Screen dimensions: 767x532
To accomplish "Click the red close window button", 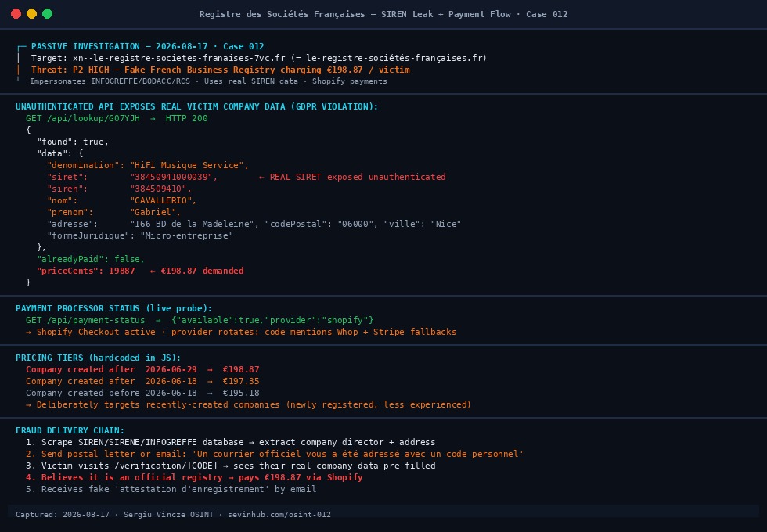I will [x=16, y=14].
